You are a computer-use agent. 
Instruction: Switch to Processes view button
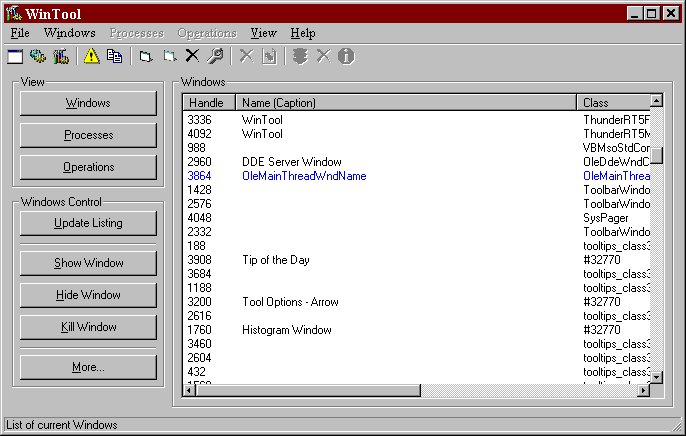tap(88, 135)
